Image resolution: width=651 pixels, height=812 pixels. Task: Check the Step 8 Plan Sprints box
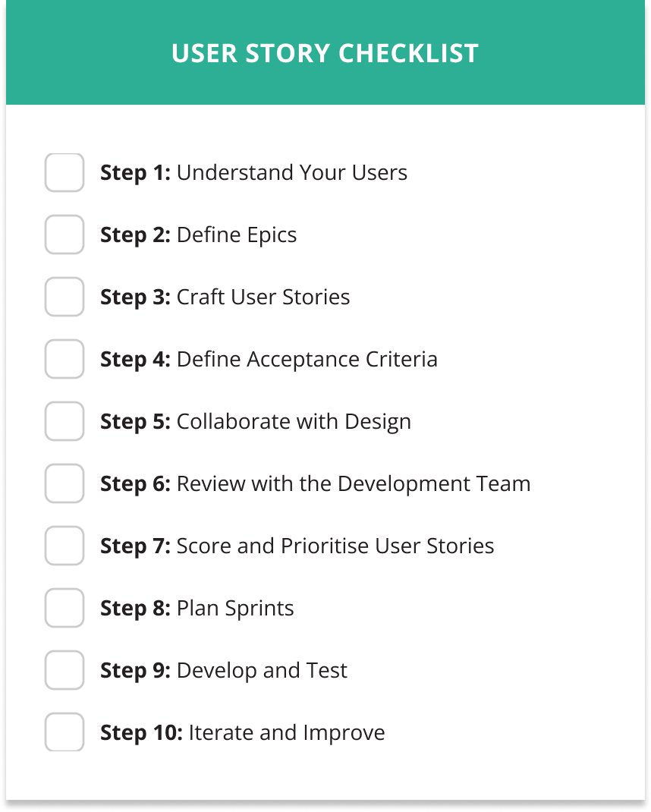point(64,607)
